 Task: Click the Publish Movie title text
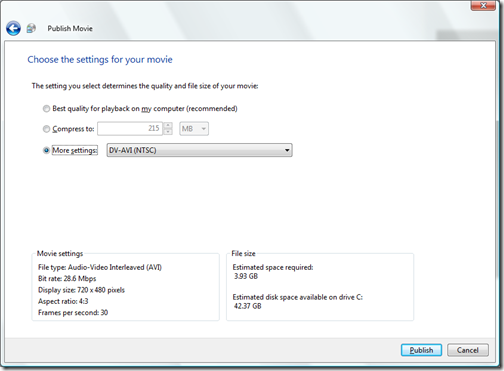pos(70,29)
